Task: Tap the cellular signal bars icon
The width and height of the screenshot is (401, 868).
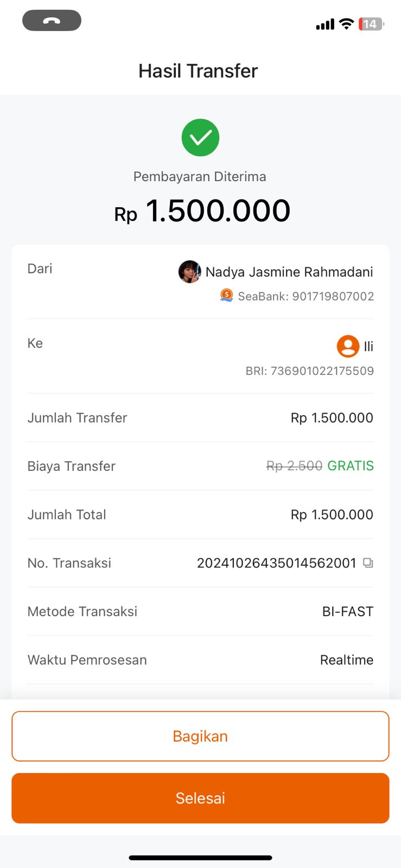Action: (x=325, y=24)
